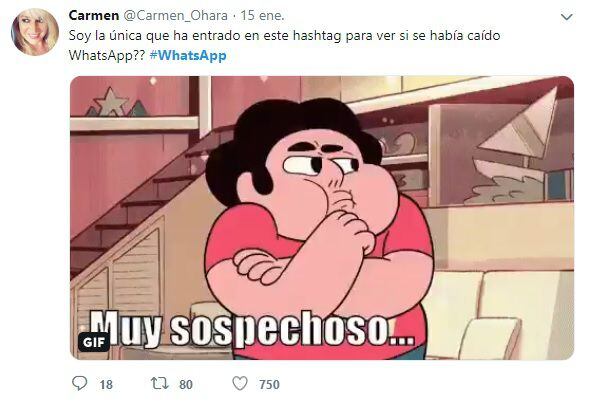This screenshot has height=413, width=600.
Task: Open the @Carmen_Ohara handle link
Action: (175, 16)
